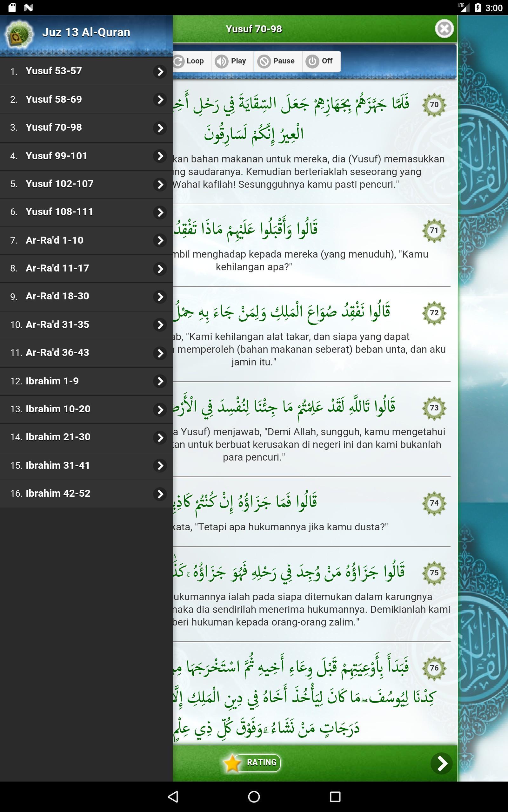Select Ibrahim 42-52 list entry

86,494
